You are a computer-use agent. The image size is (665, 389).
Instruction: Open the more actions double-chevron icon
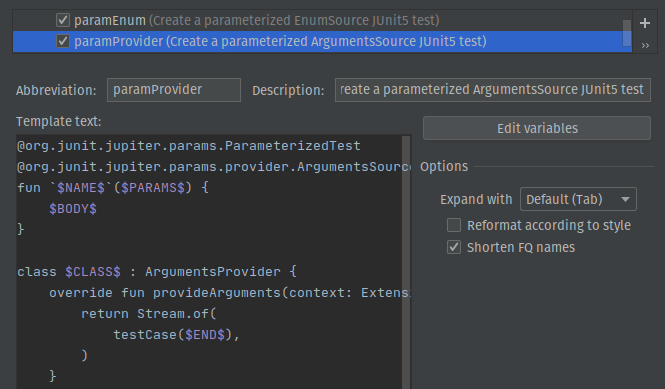tap(645, 45)
